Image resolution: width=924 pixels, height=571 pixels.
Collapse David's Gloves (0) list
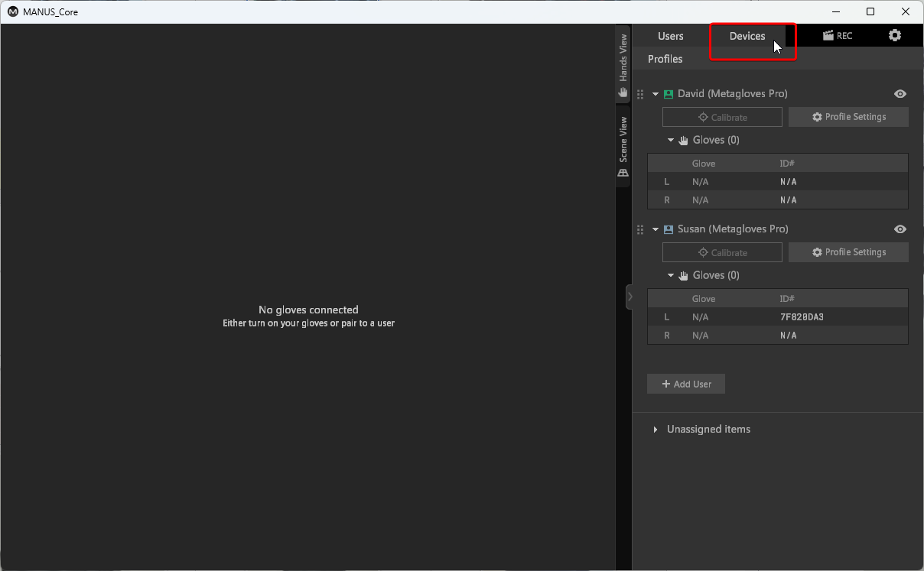[671, 141]
